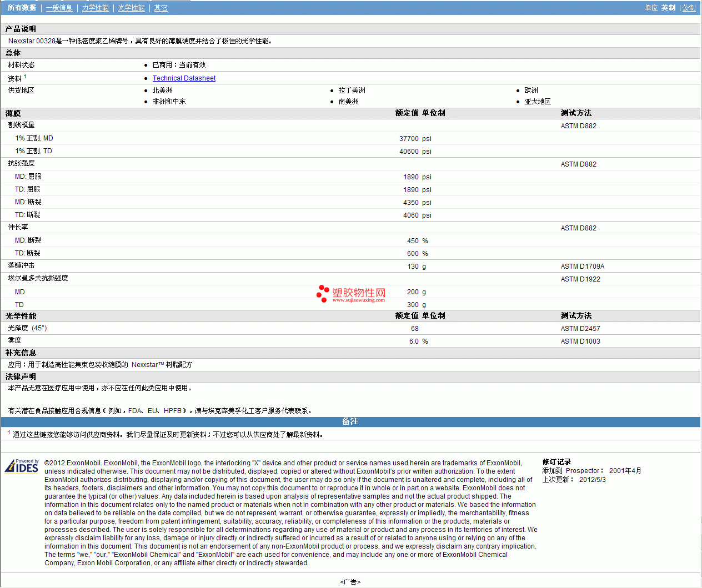This screenshot has width=702, height=588.
Task: Select the 材料状态 row label
Action: tap(22, 65)
